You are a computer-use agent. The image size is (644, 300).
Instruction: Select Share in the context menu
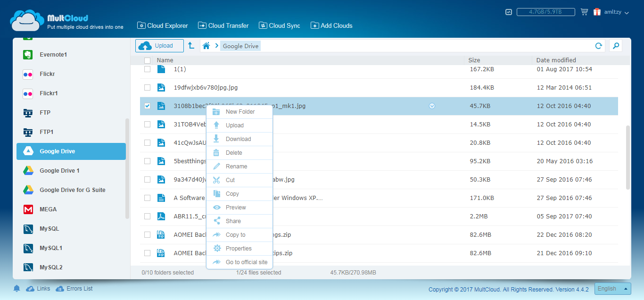[233, 221]
